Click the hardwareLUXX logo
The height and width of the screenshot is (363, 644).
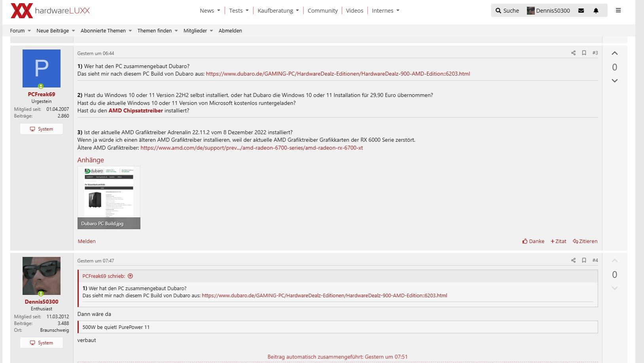coord(50,11)
